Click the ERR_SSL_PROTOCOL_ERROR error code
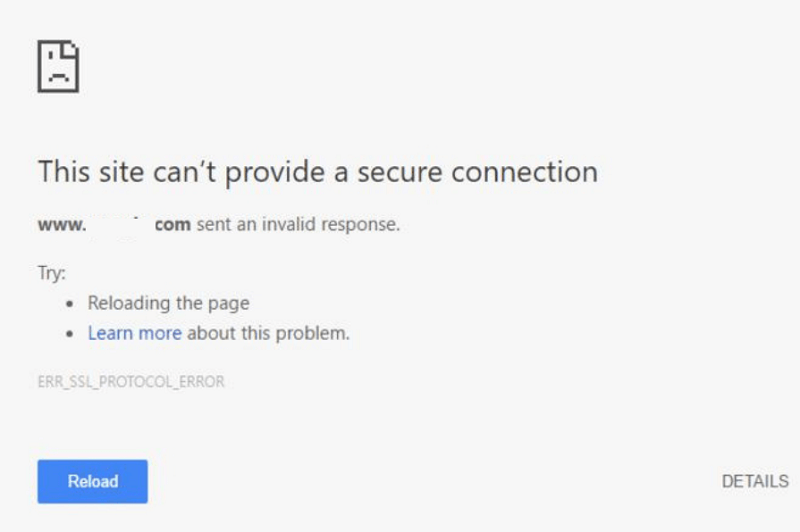Screen dimensions: 800x532 [x=131, y=381]
